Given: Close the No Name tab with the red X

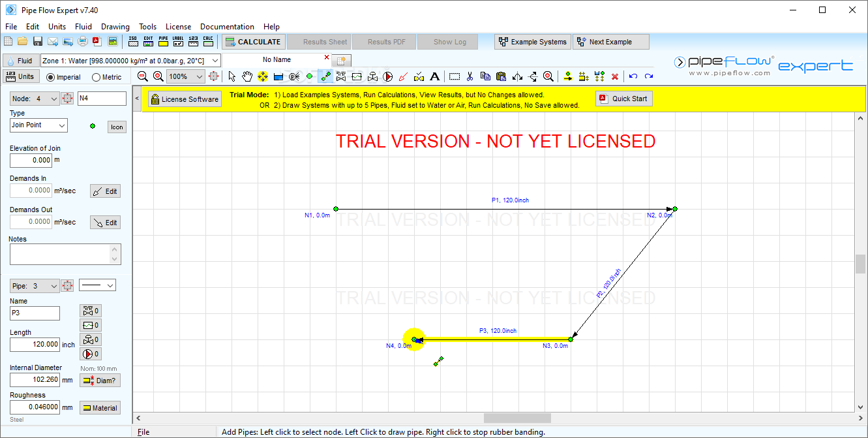Looking at the screenshot, I should tap(327, 57).
